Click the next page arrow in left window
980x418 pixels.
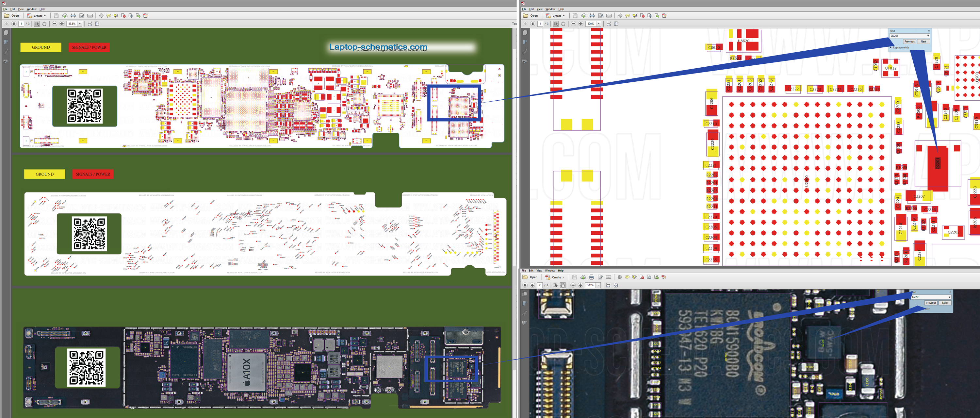click(x=14, y=24)
